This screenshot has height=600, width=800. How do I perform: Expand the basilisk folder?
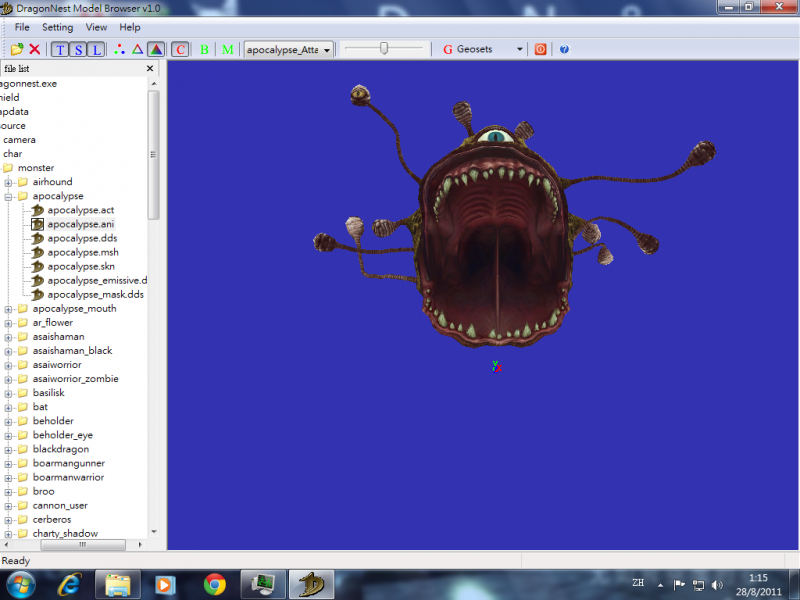click(x=8, y=393)
